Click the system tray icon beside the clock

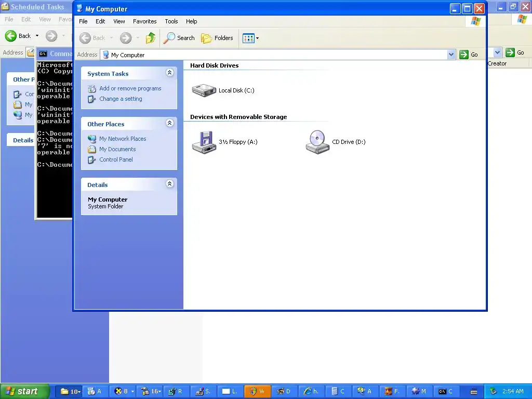(494, 391)
